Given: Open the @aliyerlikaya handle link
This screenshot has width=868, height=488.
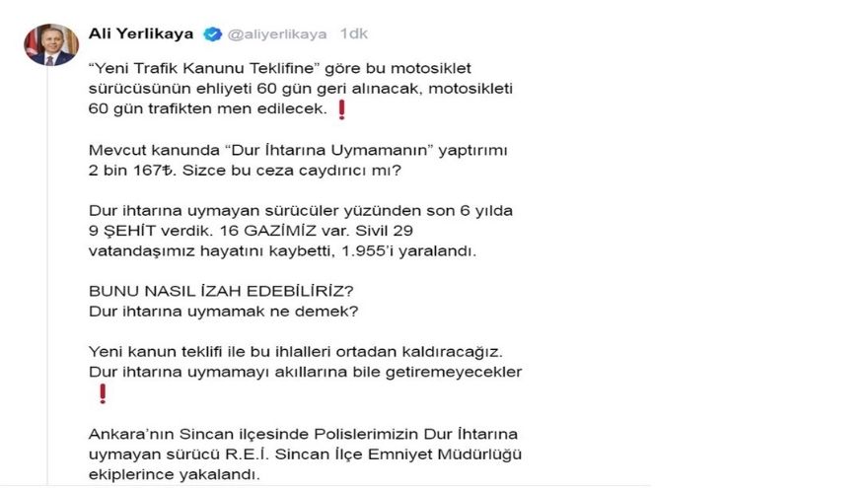Looking at the screenshot, I should (277, 34).
